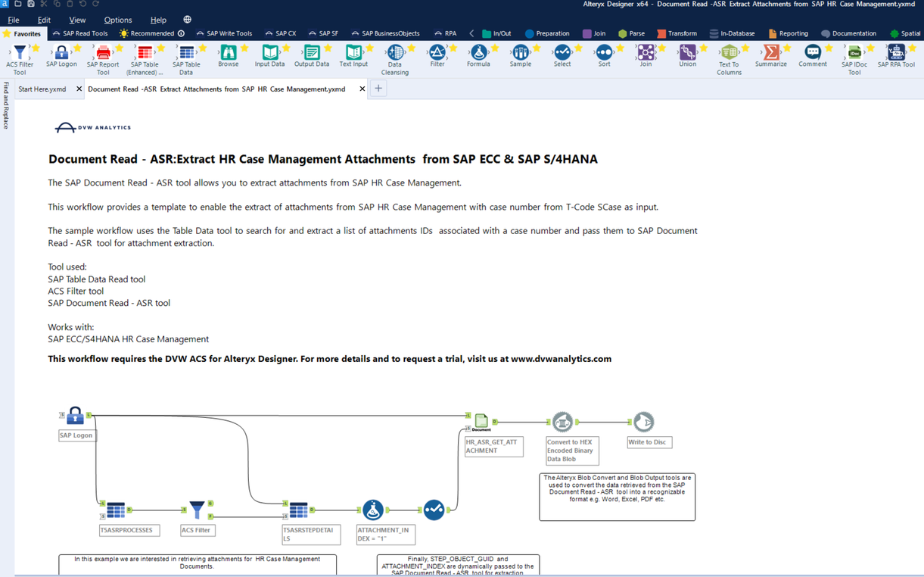Click the Save icon in title bar
The height and width of the screenshot is (577, 924).
(x=31, y=4)
